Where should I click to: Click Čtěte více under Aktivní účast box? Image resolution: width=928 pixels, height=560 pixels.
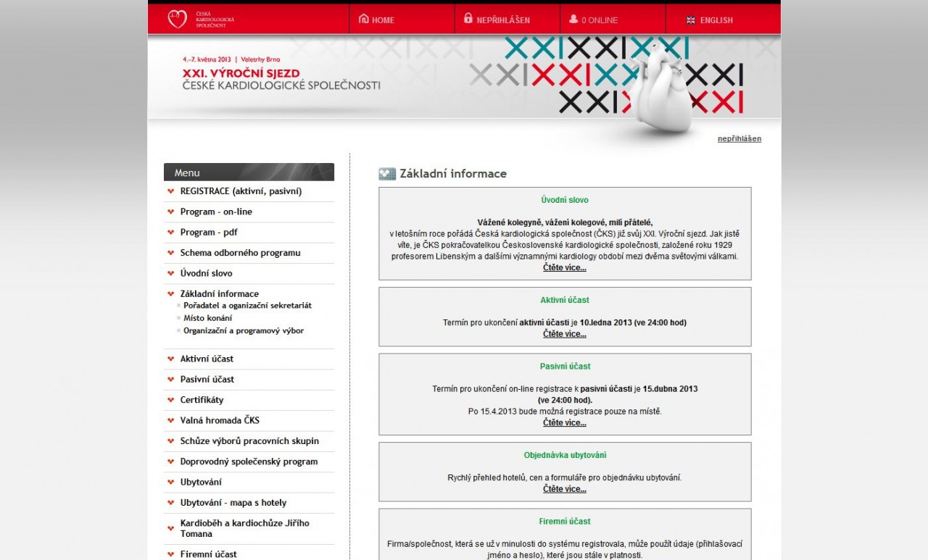point(565,334)
